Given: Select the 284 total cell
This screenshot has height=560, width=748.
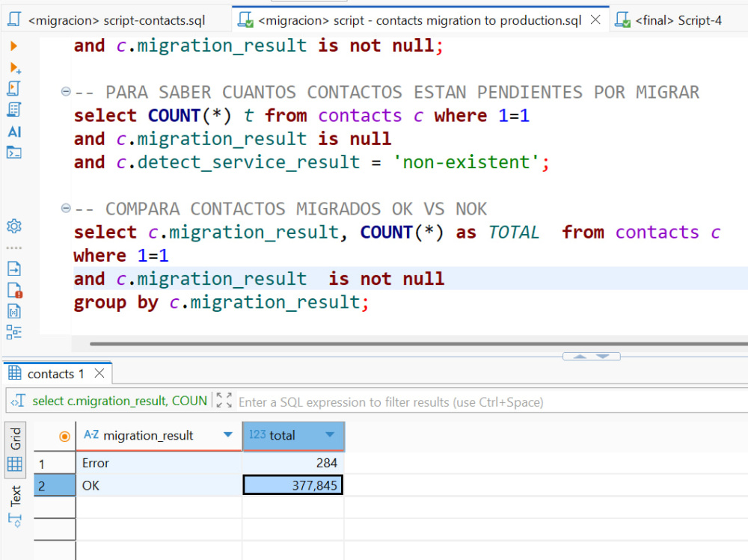Looking at the screenshot, I should 293,463.
